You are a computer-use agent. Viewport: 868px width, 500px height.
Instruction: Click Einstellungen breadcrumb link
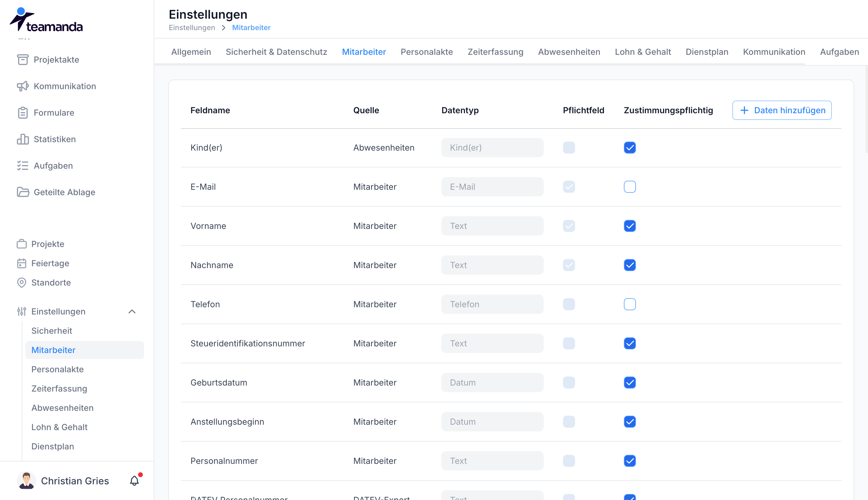pos(192,27)
